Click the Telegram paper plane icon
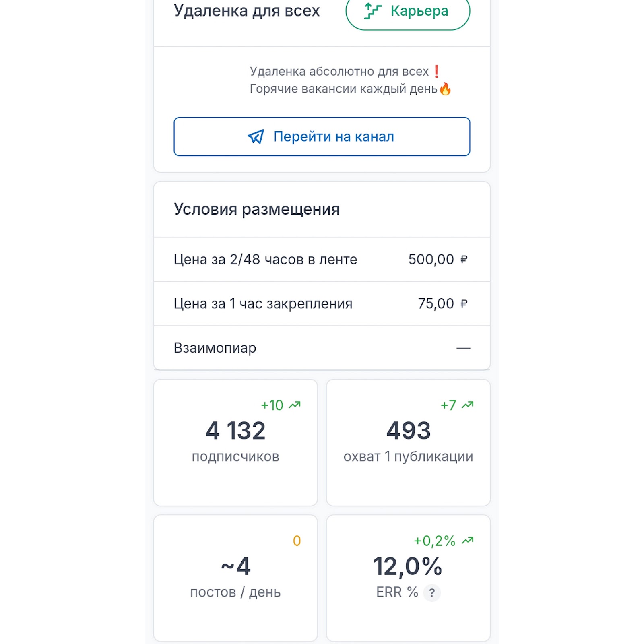Screen dimensions: 644x644 pos(256,137)
